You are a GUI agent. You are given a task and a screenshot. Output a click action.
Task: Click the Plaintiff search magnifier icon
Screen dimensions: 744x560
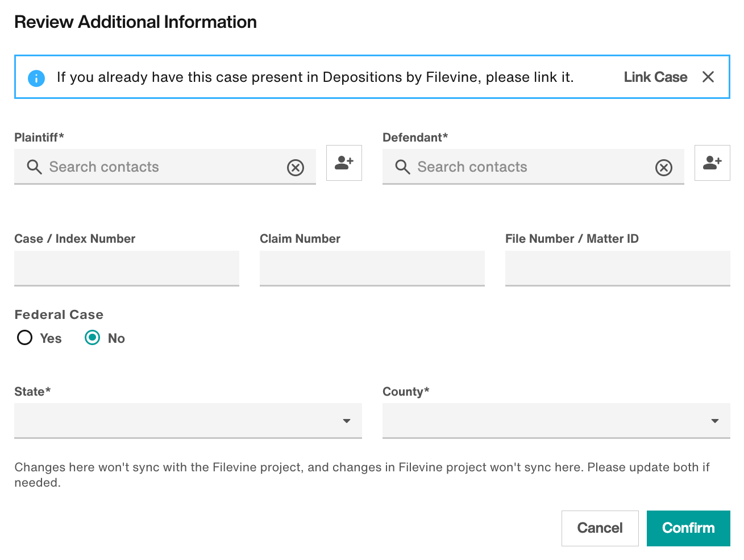[x=34, y=167]
